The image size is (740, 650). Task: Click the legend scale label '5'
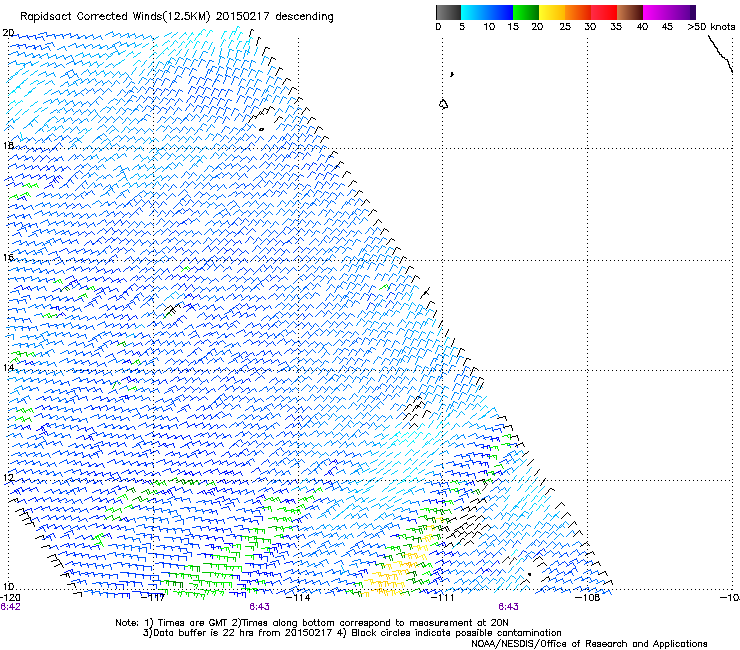pos(462,27)
